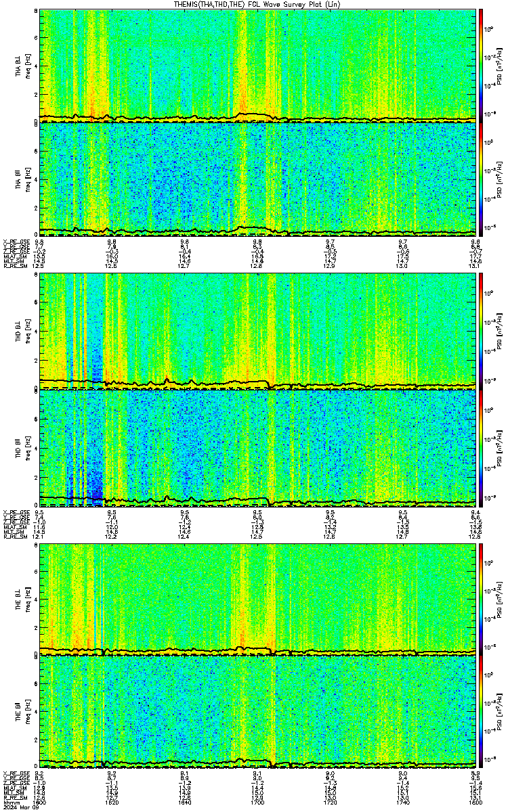Click the 1700 time tick label at the bottom
Image resolution: width=508 pixels, height=812 pixels.
point(257,802)
